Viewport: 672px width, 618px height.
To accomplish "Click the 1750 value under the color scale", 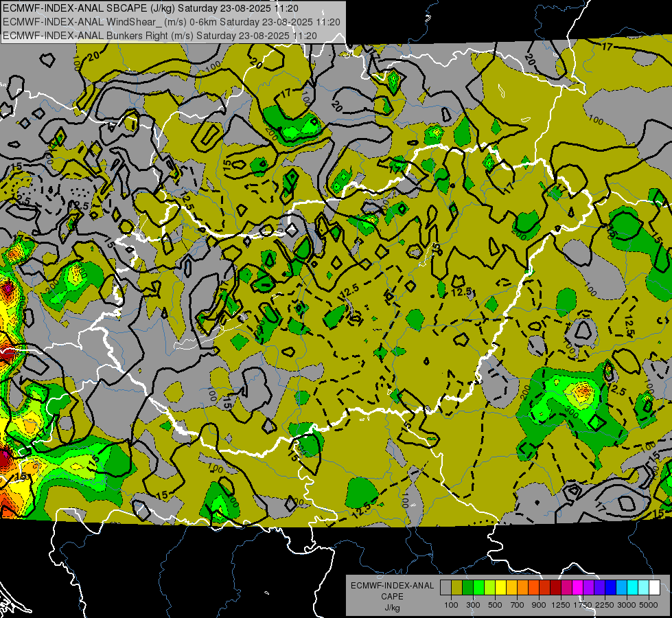I will (x=583, y=605).
